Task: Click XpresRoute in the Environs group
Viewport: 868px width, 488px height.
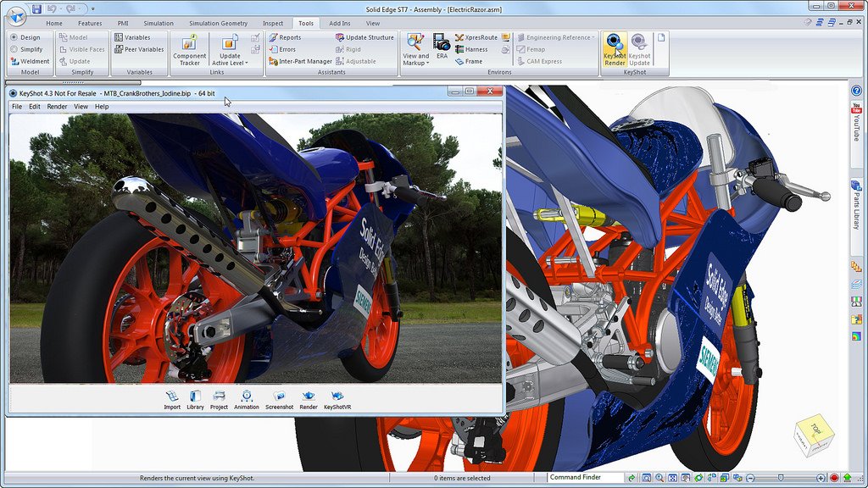Action: 477,37
